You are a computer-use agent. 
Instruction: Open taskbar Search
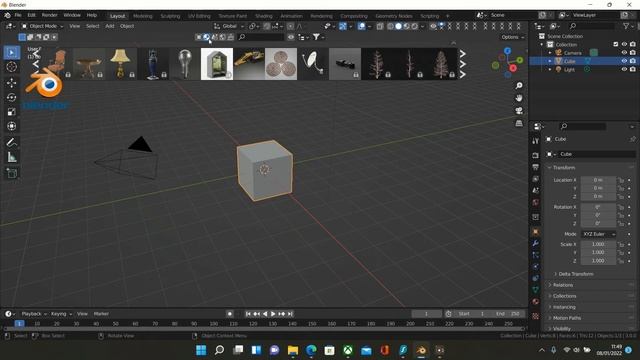219,350
